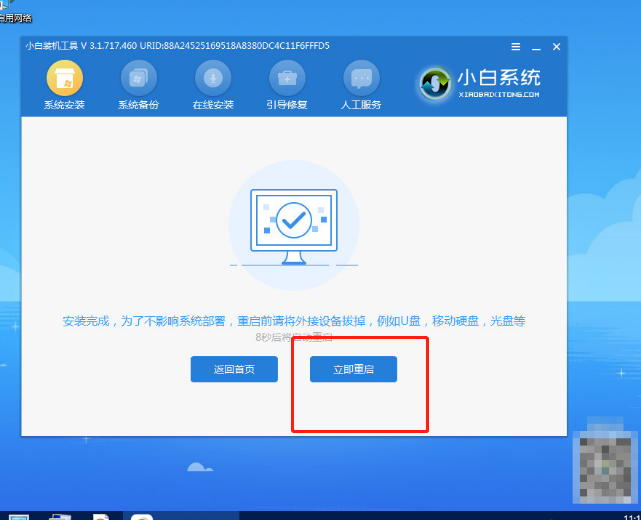641x520 pixels.
Task: Click the taskbar clock
Action: tap(630, 515)
